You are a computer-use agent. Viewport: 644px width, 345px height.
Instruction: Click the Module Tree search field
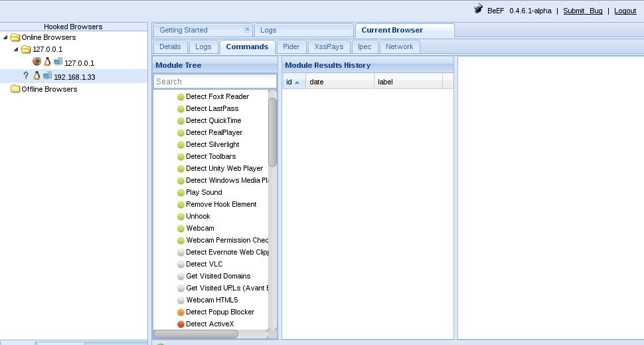[215, 81]
